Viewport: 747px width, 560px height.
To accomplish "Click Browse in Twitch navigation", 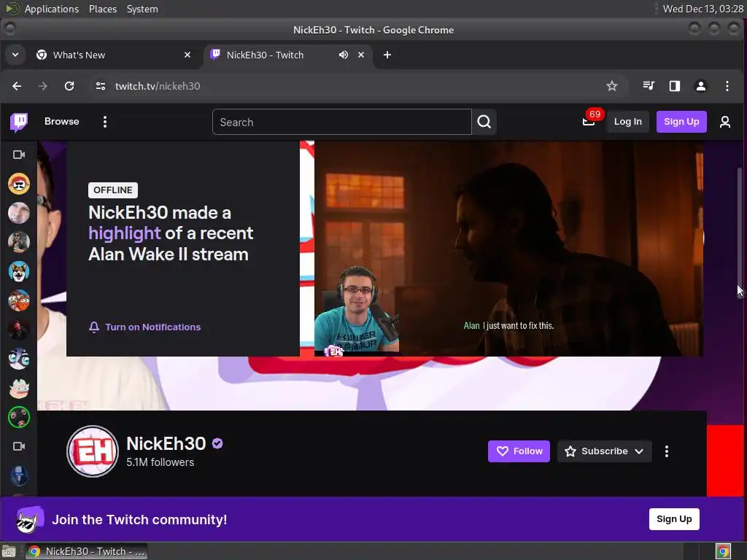I will click(62, 122).
